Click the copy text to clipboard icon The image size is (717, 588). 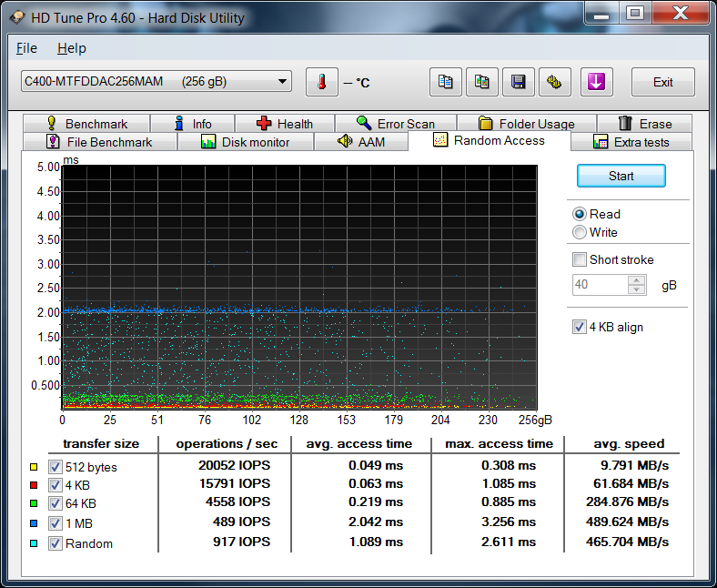coord(446,82)
